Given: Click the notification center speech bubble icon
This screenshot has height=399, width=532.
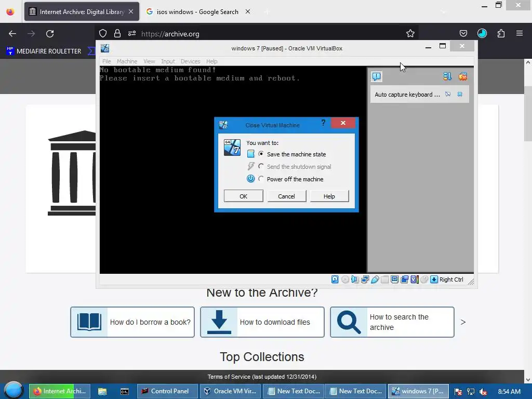Looking at the screenshot, I should [x=376, y=76].
